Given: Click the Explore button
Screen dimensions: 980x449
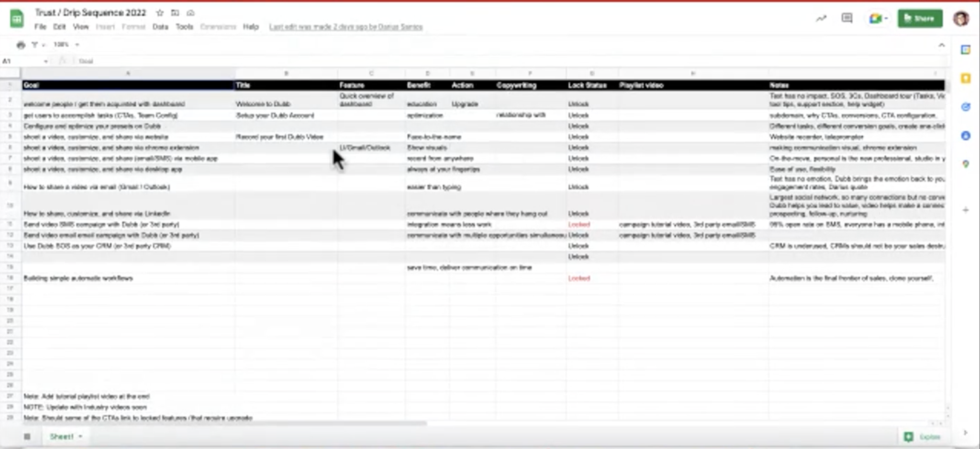Looking at the screenshot, I should point(922,437).
